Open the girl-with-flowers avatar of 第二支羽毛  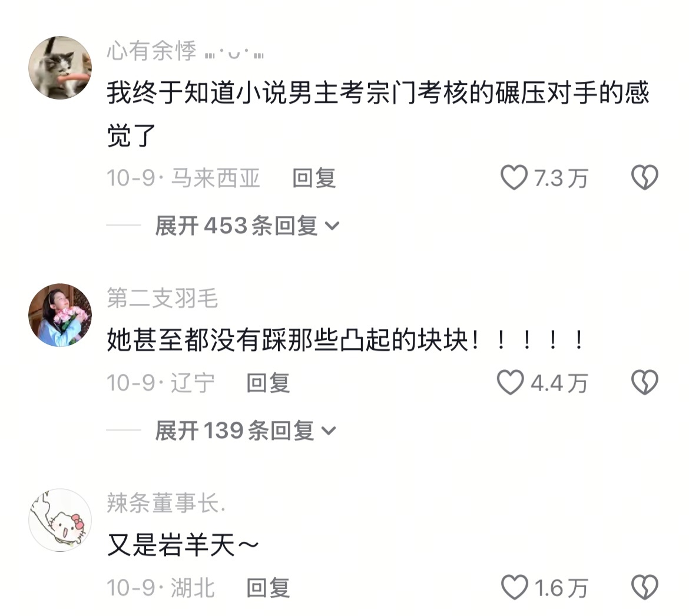[60, 315]
